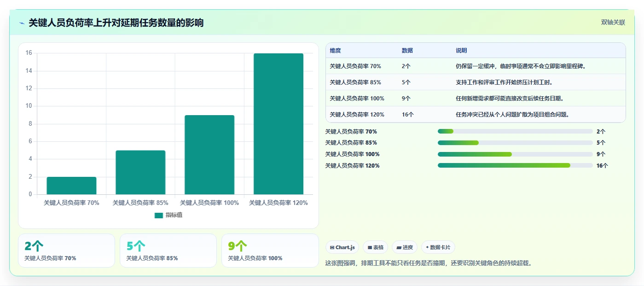This screenshot has height=286, width=644.
Task: Click the chart title 关键人员负荷率上升对延期任务数量的影响
Action: pos(116,23)
